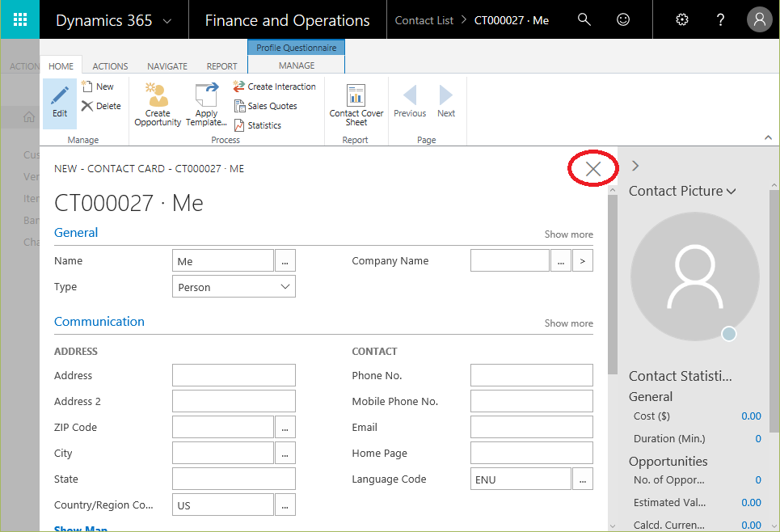The height and width of the screenshot is (532, 780).
Task: Click the City input field
Action: point(223,453)
